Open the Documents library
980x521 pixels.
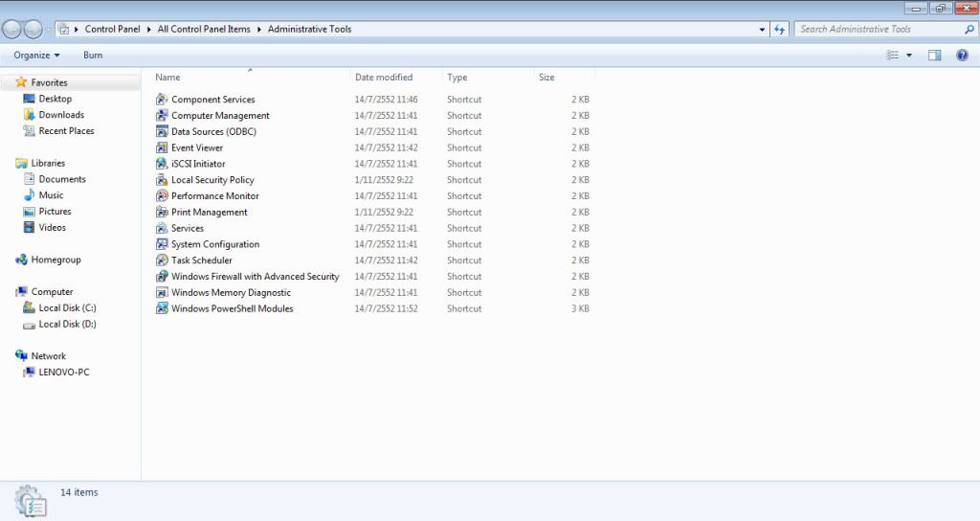(62, 179)
